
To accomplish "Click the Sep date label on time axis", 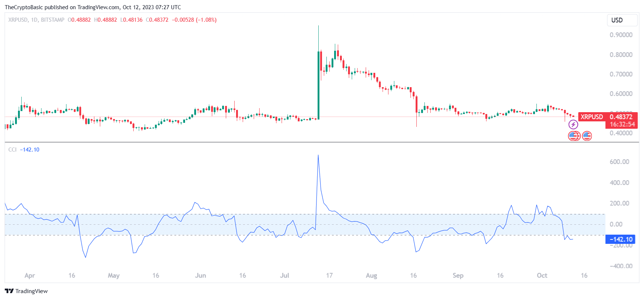I will point(458,275).
